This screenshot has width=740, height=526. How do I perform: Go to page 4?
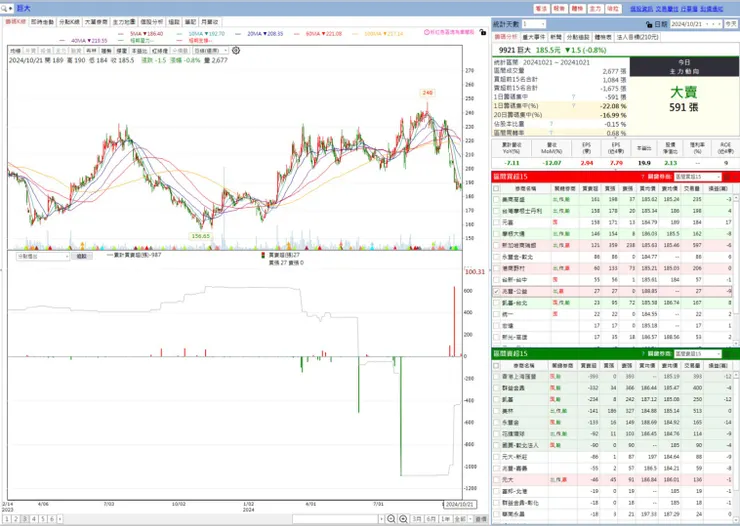click(x=34, y=519)
